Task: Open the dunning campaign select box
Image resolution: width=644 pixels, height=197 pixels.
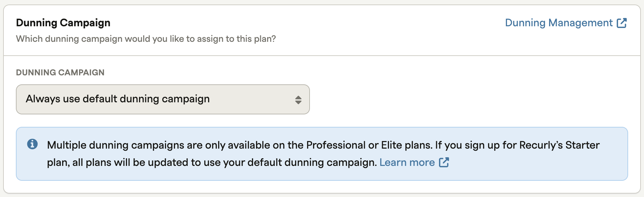Action: (163, 99)
